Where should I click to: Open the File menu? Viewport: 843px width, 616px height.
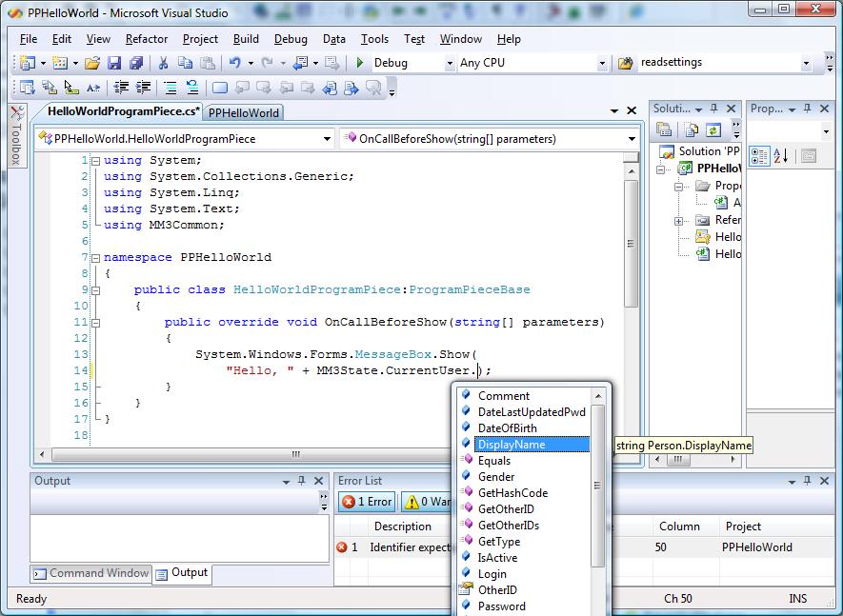coord(29,39)
